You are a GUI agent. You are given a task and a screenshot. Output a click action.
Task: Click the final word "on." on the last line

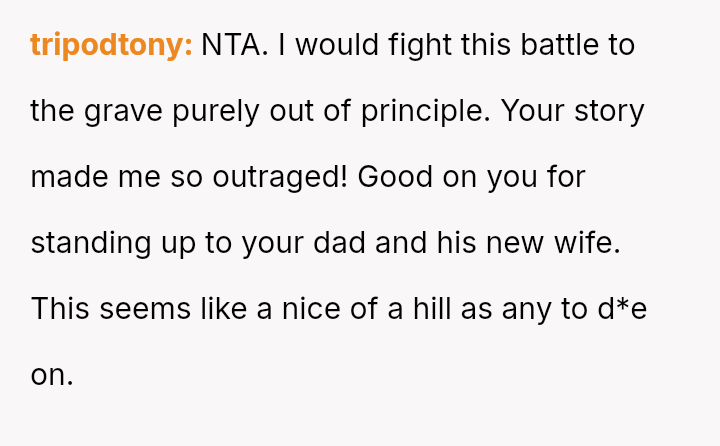coord(52,375)
